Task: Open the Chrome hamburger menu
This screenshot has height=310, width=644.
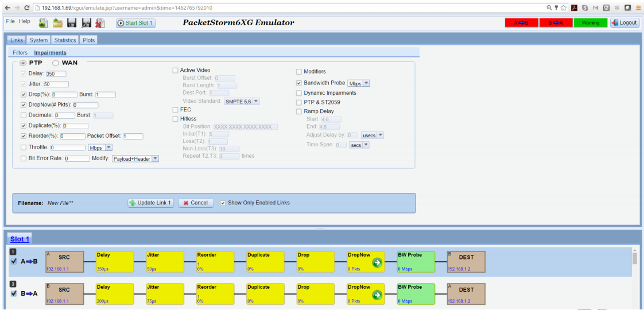Action: [638, 8]
